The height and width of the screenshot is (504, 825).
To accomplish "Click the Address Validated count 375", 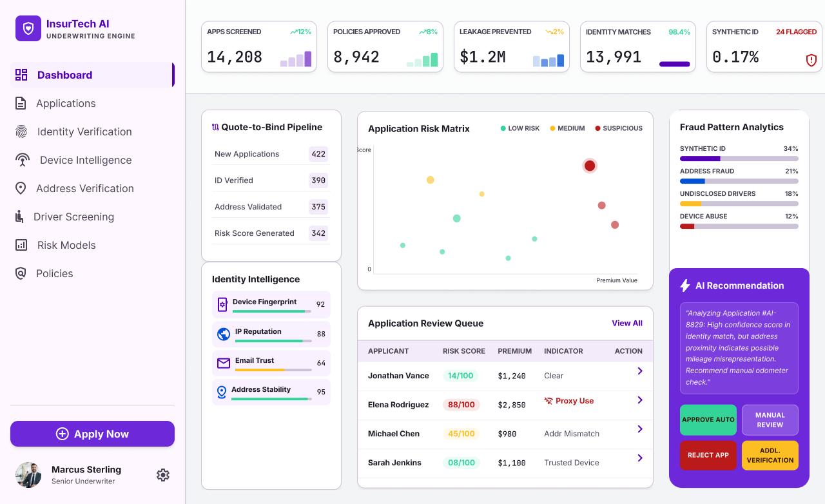I will pos(318,207).
